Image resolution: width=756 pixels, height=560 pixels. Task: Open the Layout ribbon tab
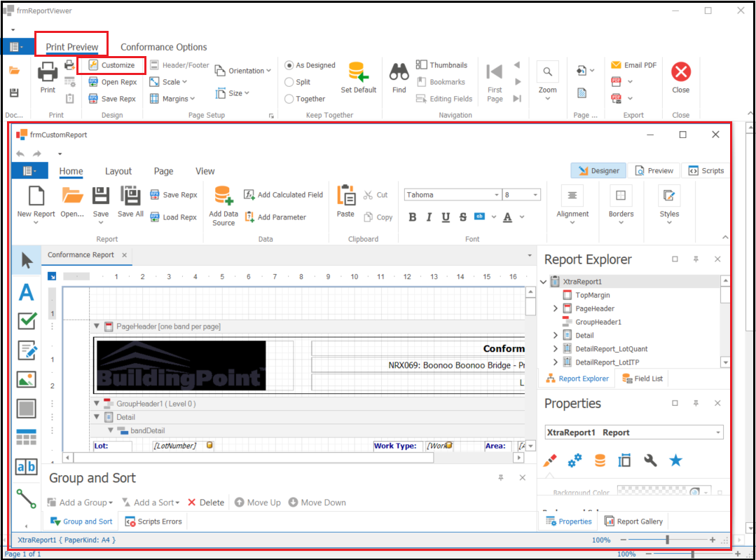pos(118,171)
